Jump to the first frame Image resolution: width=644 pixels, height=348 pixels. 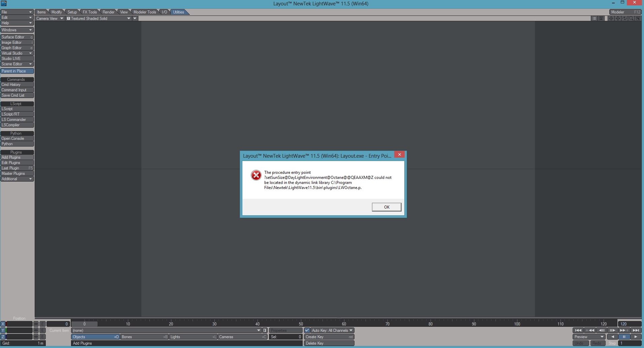[x=578, y=330]
